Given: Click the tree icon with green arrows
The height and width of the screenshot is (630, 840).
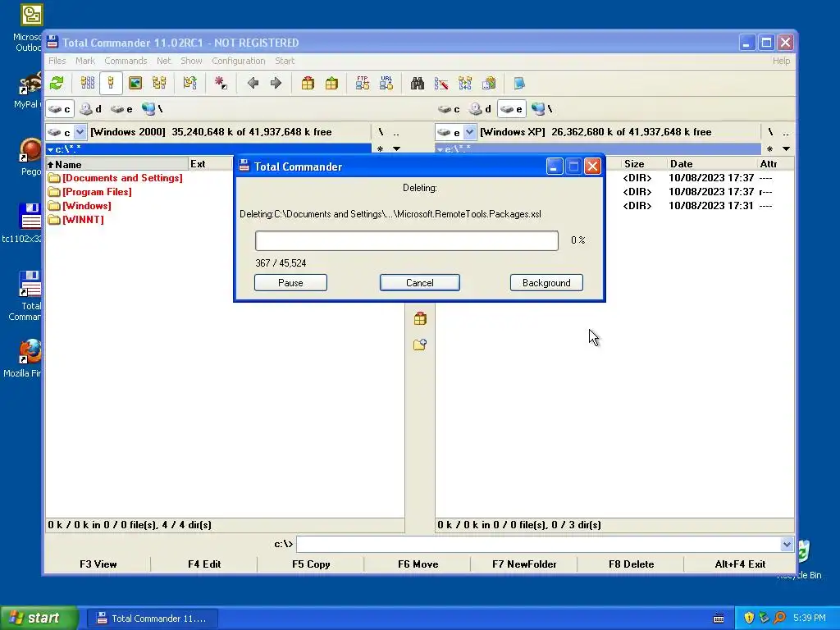Looking at the screenshot, I should [189, 83].
